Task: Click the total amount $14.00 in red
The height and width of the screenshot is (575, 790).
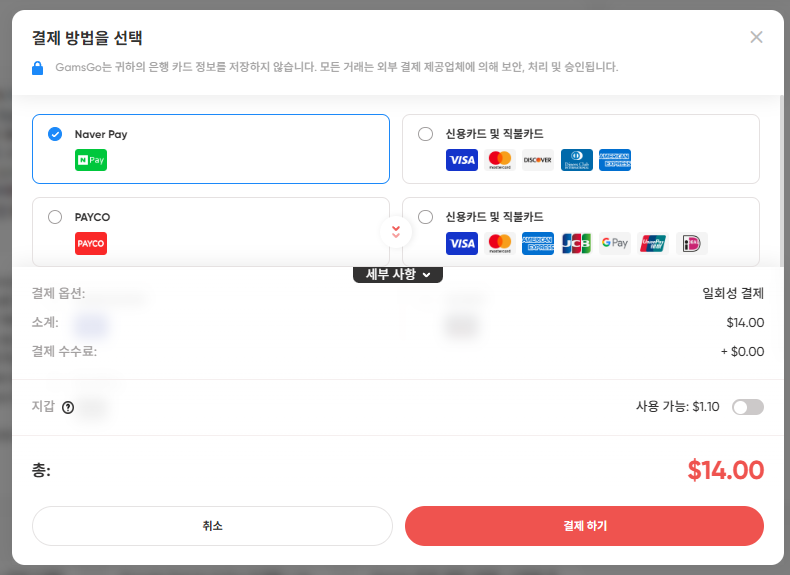Action: 726,470
